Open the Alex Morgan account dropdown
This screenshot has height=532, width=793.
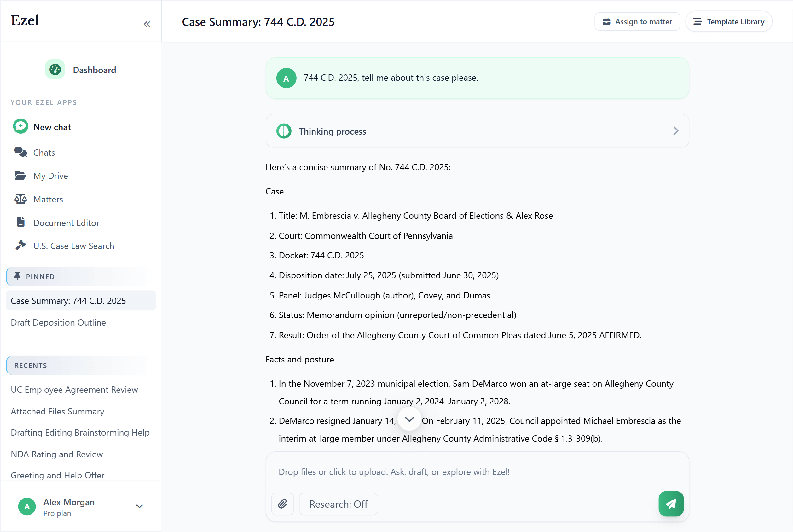pos(139,506)
